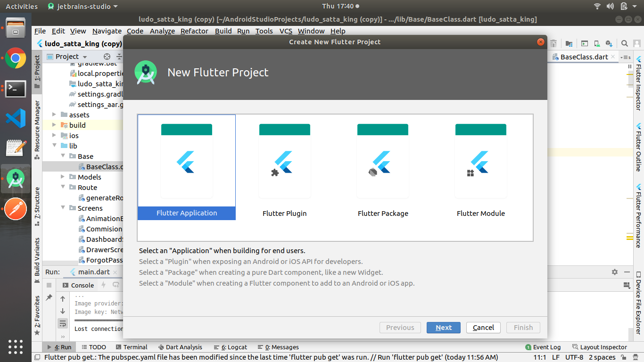Click the pin tab icon in Run panel
Screen dimensions: 644x362
pyautogui.click(x=49, y=298)
